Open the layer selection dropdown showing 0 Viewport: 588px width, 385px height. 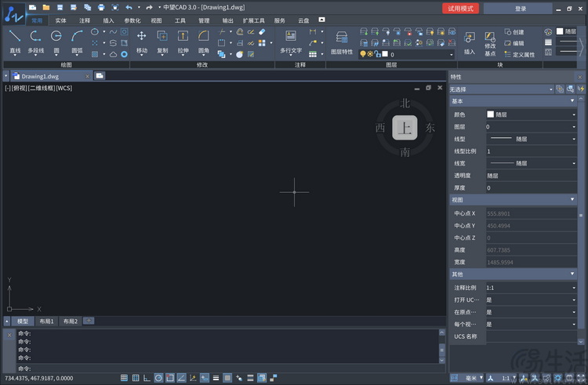click(419, 55)
